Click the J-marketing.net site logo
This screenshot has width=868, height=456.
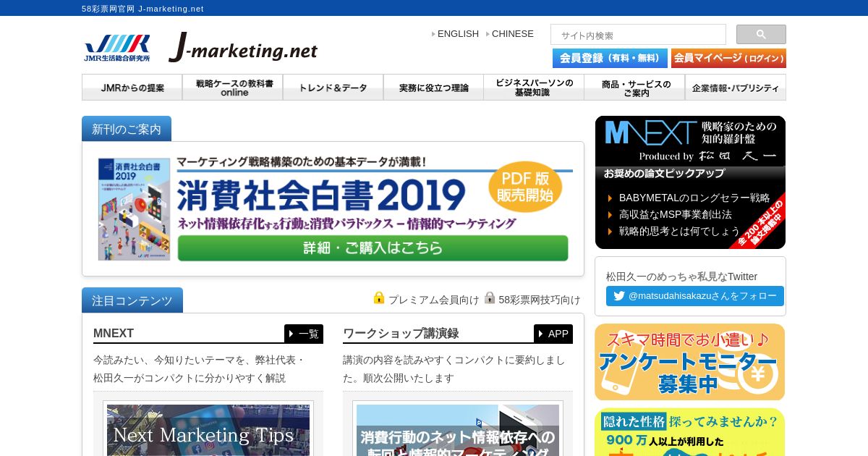[x=243, y=48]
